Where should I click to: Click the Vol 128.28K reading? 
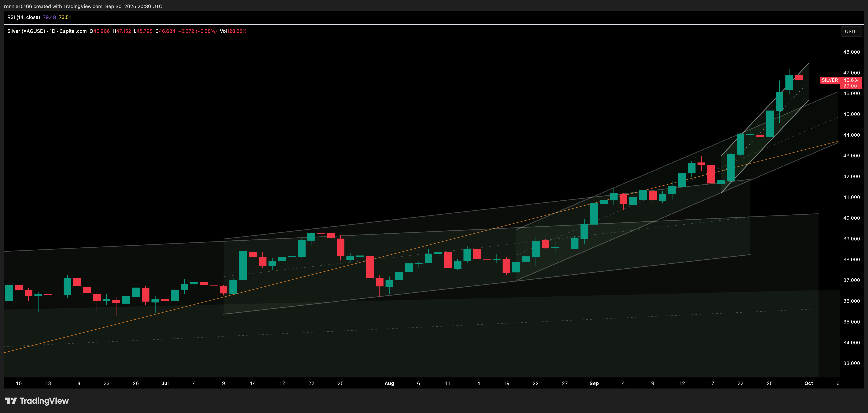233,31
